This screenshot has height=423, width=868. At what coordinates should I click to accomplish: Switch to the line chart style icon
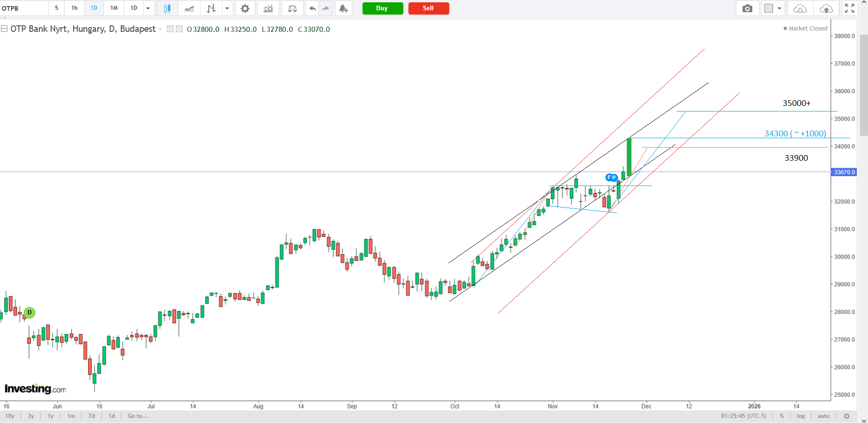click(189, 8)
